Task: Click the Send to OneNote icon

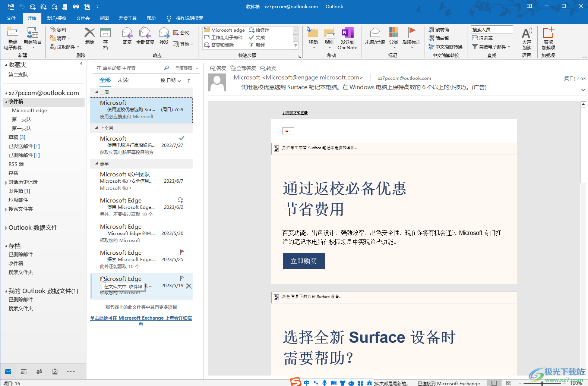Action: pos(347,32)
